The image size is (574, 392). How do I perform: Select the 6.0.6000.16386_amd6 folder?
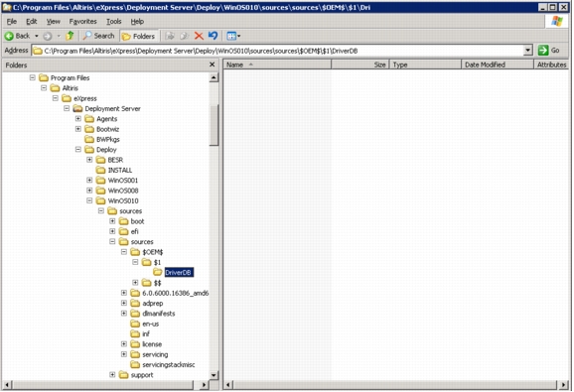coord(176,293)
